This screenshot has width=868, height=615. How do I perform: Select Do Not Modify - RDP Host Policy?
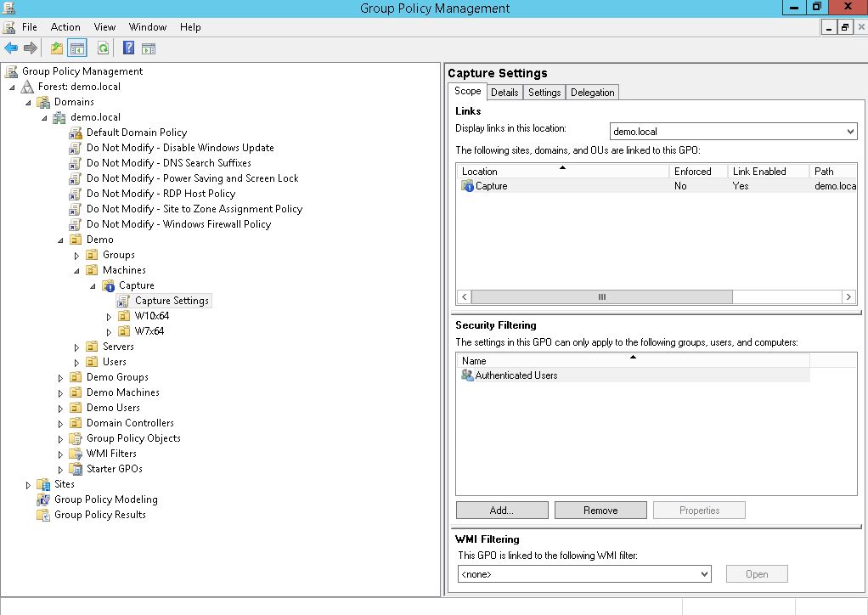[161, 194]
